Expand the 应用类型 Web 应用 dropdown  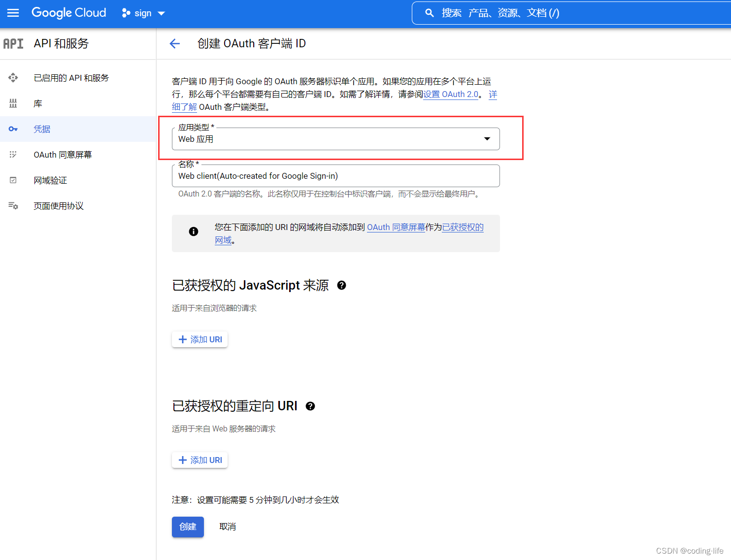click(336, 139)
